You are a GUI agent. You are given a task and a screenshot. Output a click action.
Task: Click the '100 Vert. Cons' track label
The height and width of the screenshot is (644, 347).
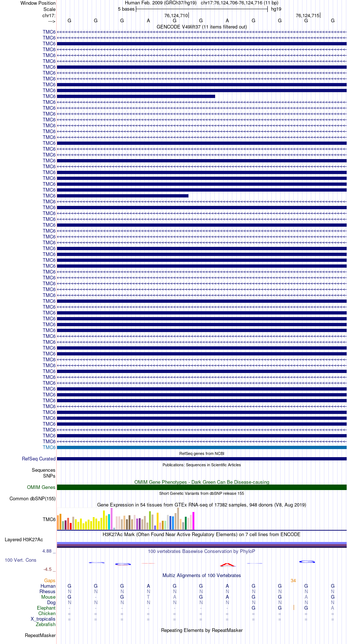click(x=20, y=560)
